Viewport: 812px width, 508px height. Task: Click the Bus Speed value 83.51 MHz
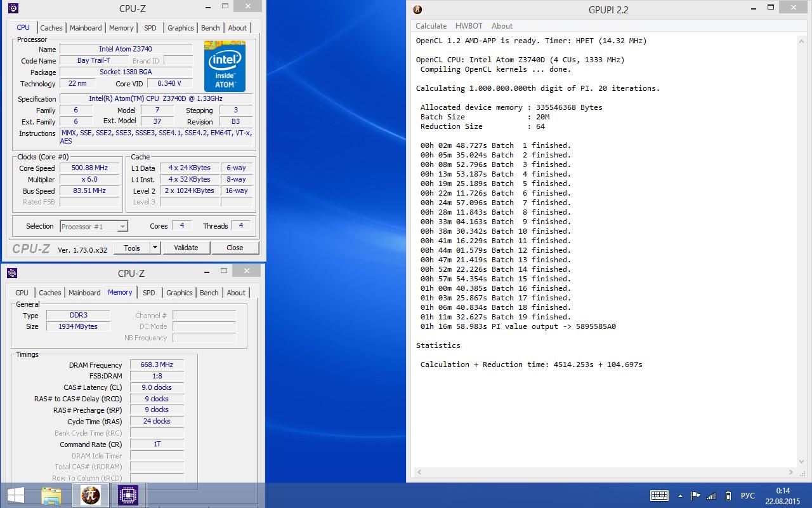click(89, 191)
